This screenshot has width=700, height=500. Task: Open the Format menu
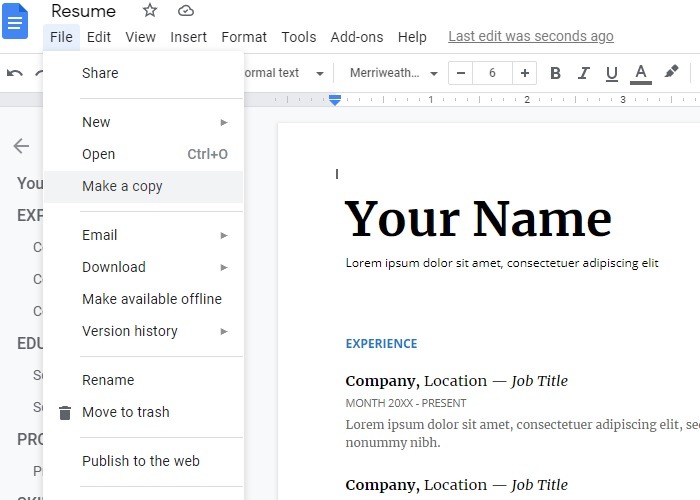[244, 37]
